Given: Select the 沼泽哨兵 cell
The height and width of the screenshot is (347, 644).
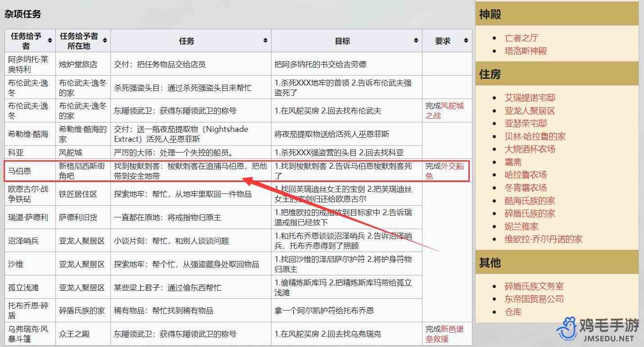Looking at the screenshot, I should coord(30,241).
